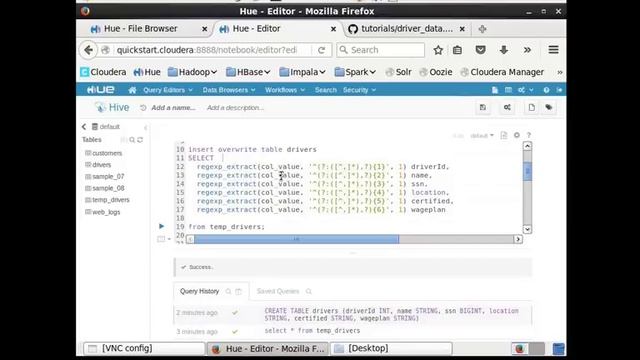The height and width of the screenshot is (360, 640).
Task: Click the editor scrollbar down arrow
Action: (527, 229)
